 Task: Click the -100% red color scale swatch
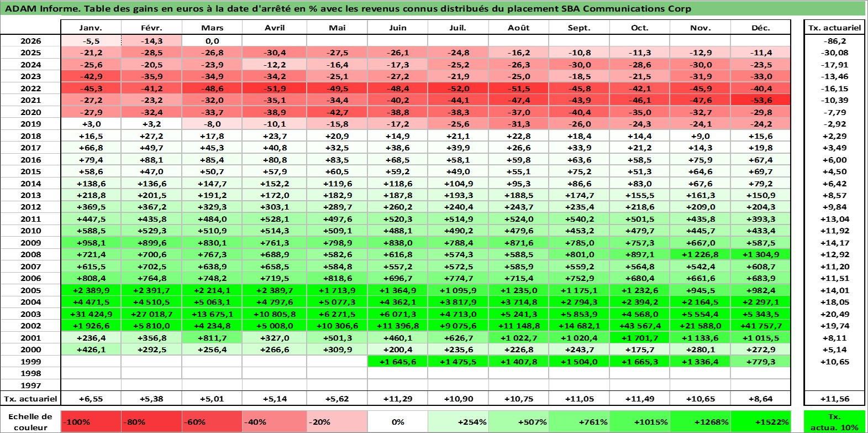[91, 421]
